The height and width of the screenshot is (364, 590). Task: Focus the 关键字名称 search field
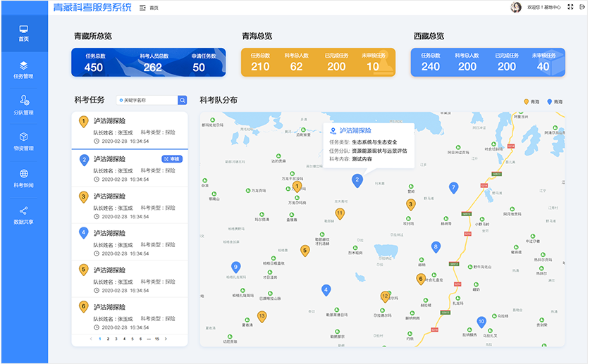[147, 100]
